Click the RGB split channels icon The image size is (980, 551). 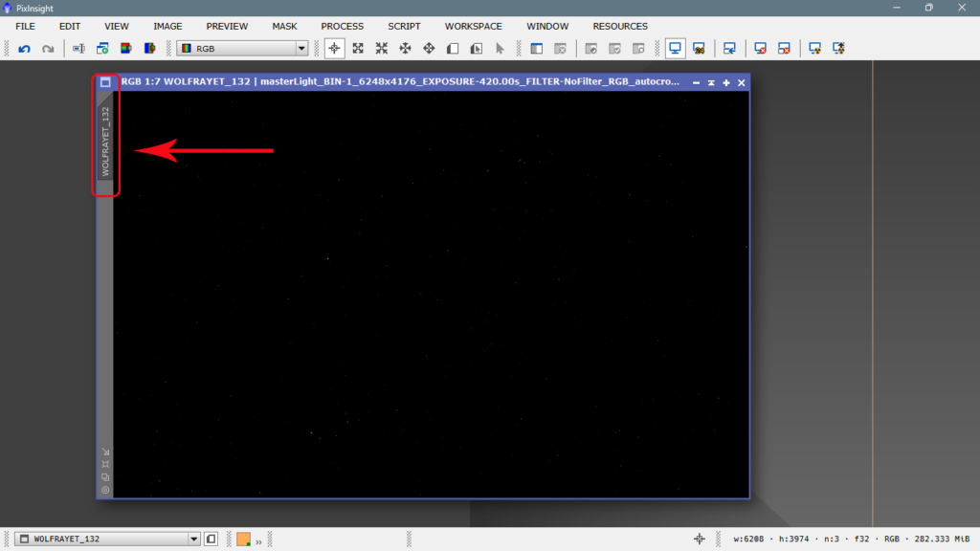click(150, 49)
